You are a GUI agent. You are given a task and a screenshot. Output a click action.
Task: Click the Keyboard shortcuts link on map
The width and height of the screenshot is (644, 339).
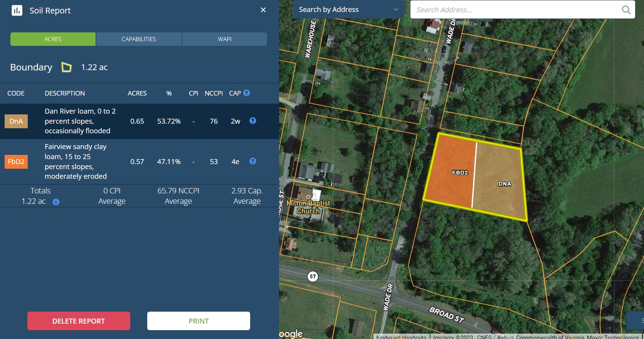401,337
